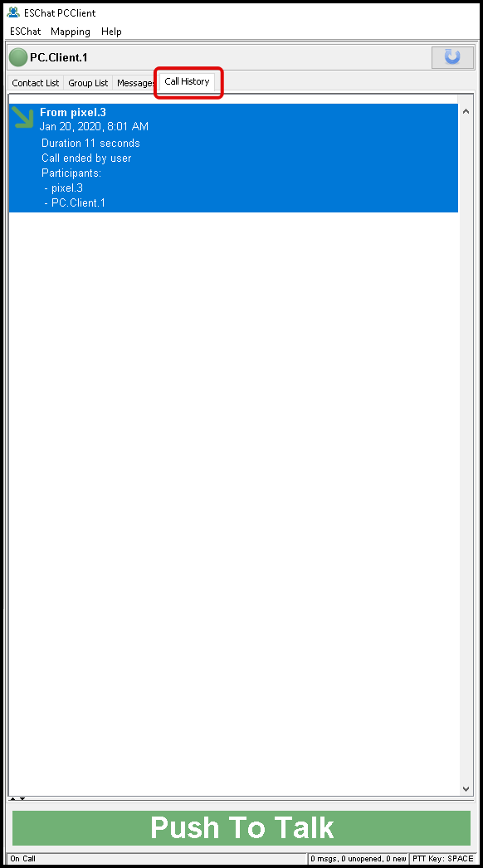Click the scrollbar down arrow
This screenshot has height=868, width=483.
pos(466,789)
